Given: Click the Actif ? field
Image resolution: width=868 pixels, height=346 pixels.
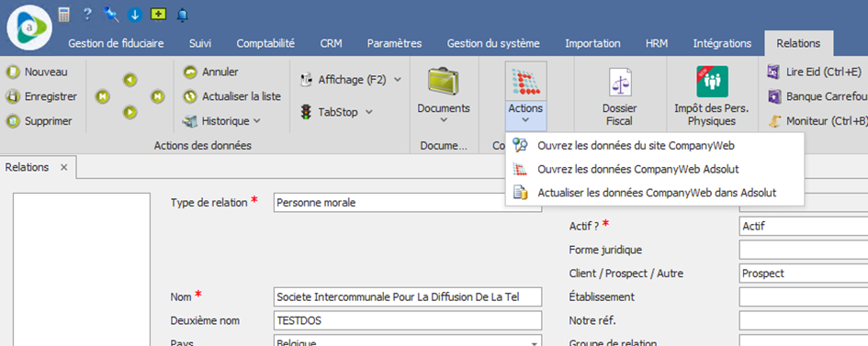Looking at the screenshot, I should [x=803, y=226].
